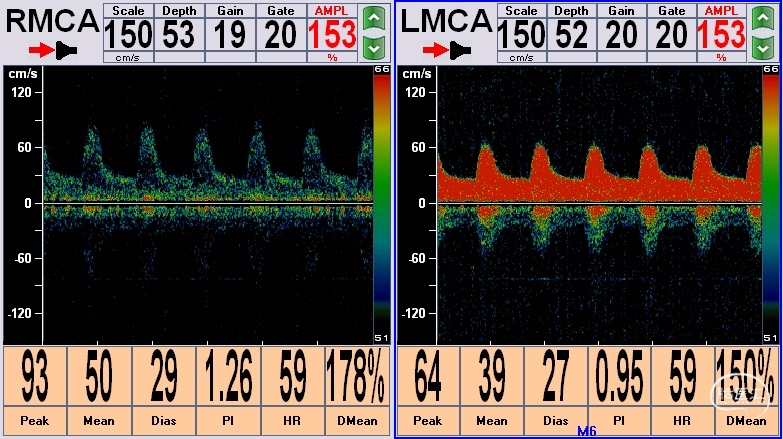783x439 pixels.
Task: Click RMCA Peak value 93
Action: pyautogui.click(x=35, y=377)
